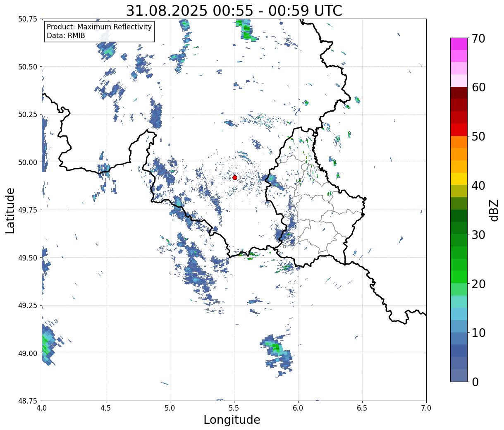Image resolution: width=504 pixels, height=430 pixels.
Task: Click the 50.25 latitude tick label
Action: pos(28,115)
